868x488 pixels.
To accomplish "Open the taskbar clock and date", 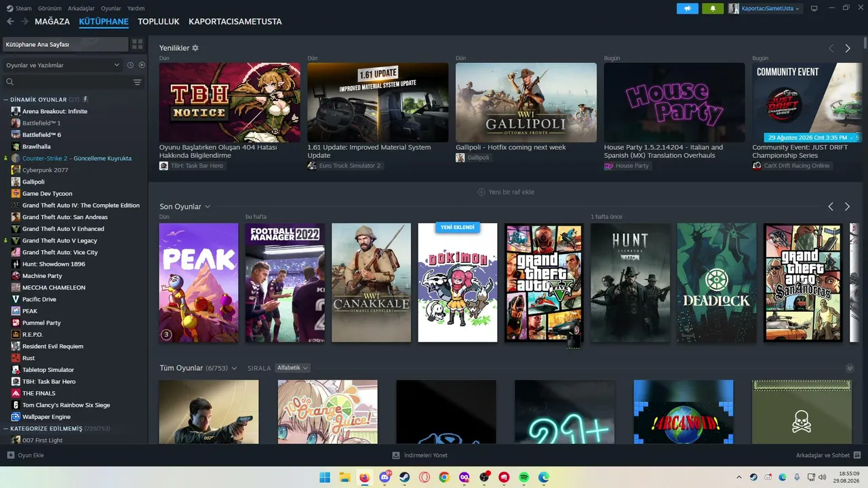I will tap(848, 477).
